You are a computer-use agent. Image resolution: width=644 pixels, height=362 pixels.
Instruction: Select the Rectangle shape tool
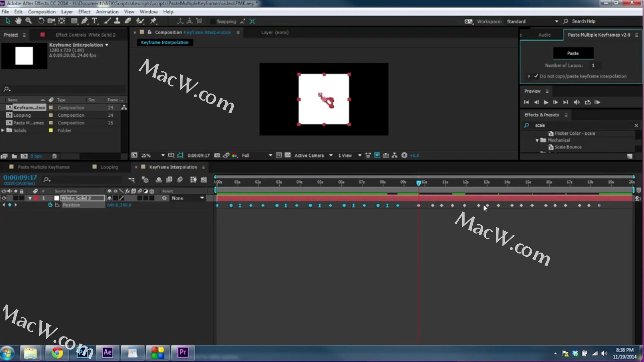[x=74, y=21]
